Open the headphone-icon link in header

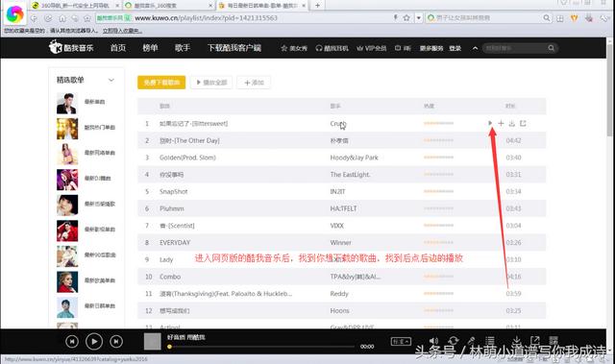(x=332, y=48)
